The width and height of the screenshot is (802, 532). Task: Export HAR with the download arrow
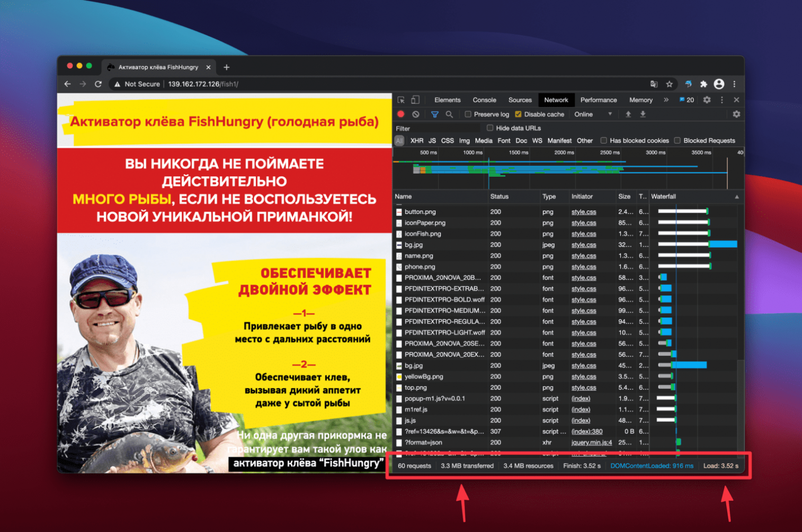[x=643, y=114]
